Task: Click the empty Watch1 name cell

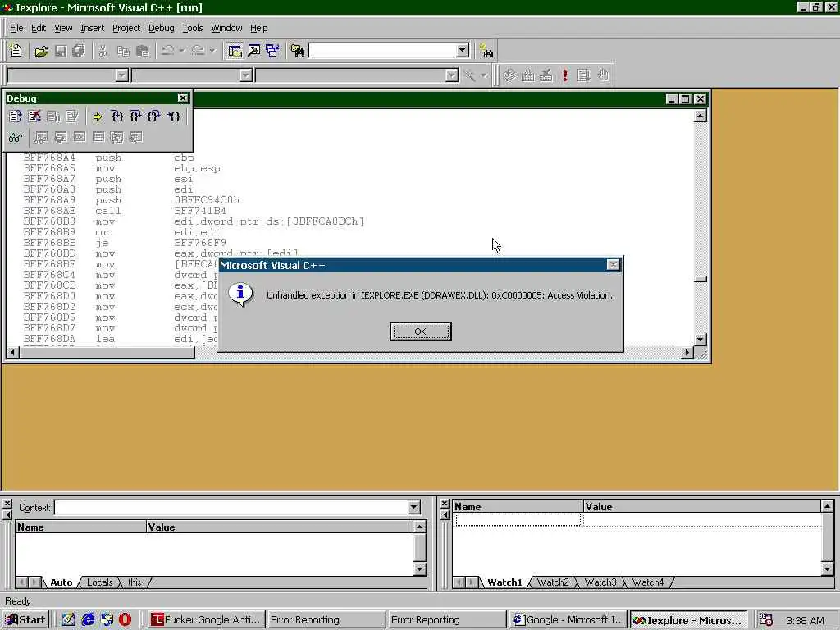Action: click(518, 519)
